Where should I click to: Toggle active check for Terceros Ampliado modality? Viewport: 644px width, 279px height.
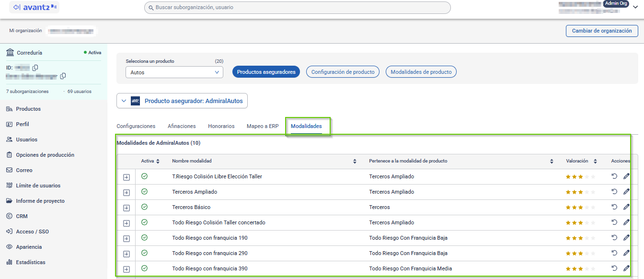point(144,192)
